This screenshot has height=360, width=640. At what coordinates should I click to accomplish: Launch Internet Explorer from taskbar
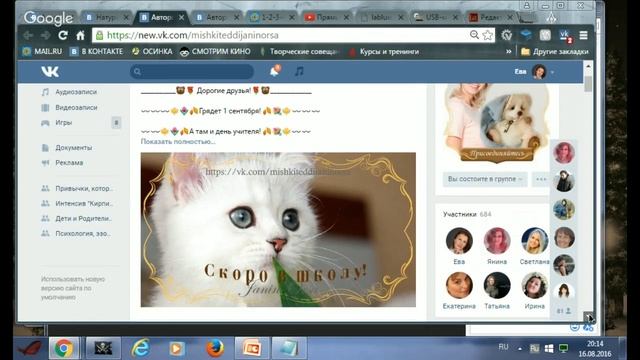[x=140, y=348]
